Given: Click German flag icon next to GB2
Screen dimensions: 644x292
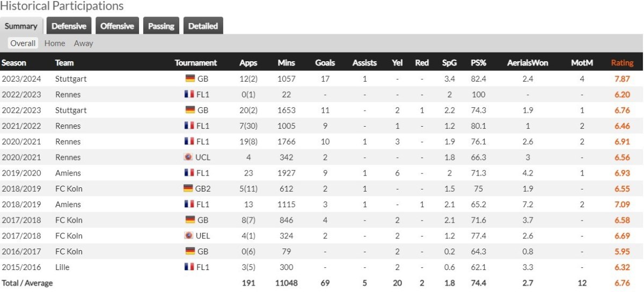Looking at the screenshot, I should point(188,188).
